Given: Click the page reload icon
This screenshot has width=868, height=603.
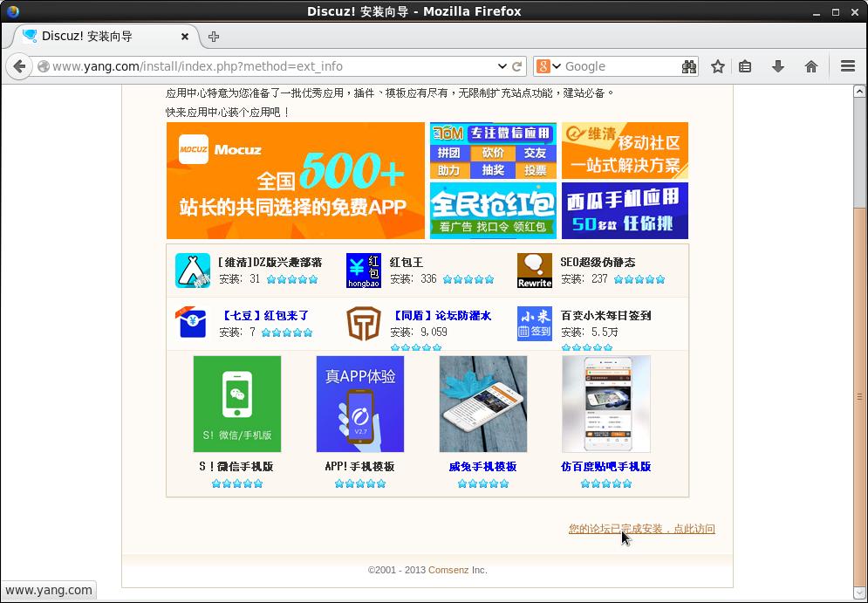Looking at the screenshot, I should click(x=518, y=66).
